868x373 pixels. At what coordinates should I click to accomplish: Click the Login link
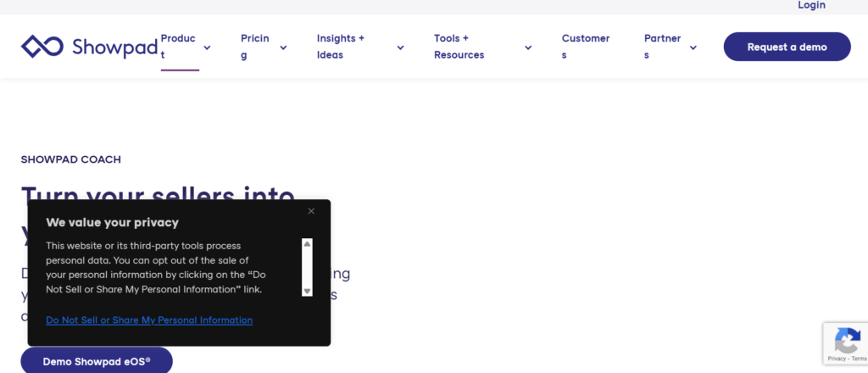[x=811, y=5]
